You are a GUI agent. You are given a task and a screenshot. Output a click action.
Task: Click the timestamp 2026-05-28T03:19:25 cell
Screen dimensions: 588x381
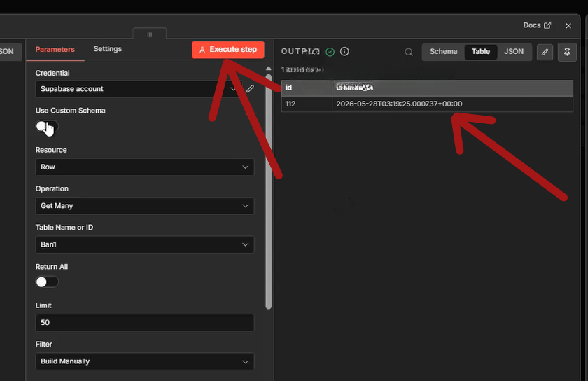pyautogui.click(x=453, y=104)
